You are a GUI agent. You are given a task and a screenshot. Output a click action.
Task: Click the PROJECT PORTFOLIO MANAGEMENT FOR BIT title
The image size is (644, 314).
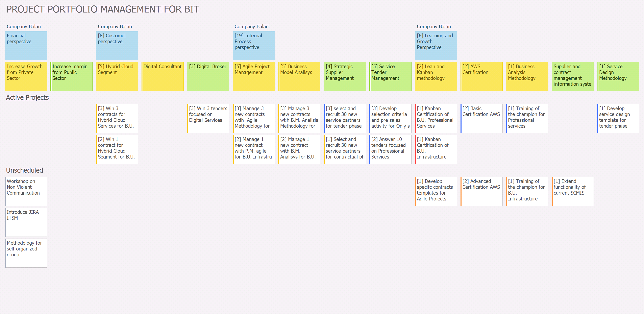[103, 9]
